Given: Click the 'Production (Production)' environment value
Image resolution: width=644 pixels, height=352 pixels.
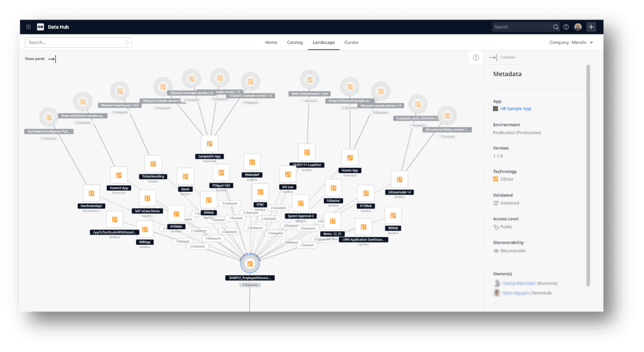Looking at the screenshot, I should [516, 133].
